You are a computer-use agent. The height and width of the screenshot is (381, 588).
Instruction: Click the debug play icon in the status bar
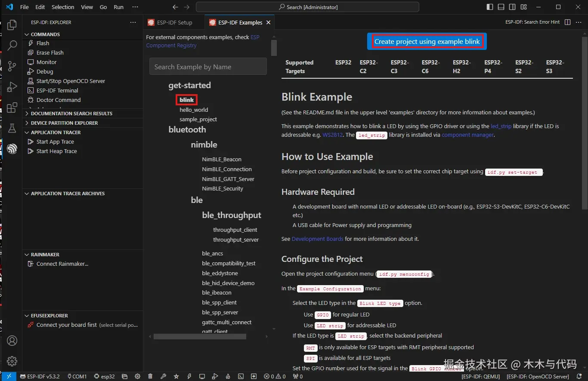[215, 376]
